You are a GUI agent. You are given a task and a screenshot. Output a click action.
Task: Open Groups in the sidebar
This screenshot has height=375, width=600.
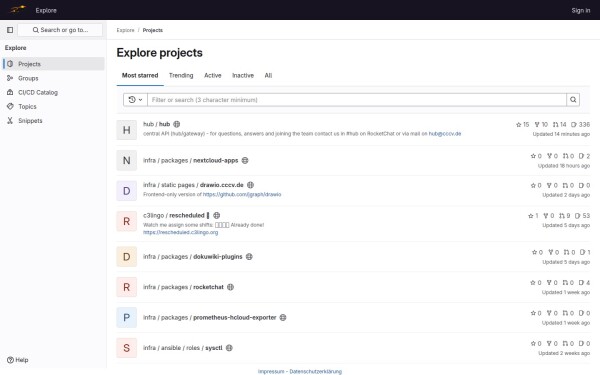point(54,78)
